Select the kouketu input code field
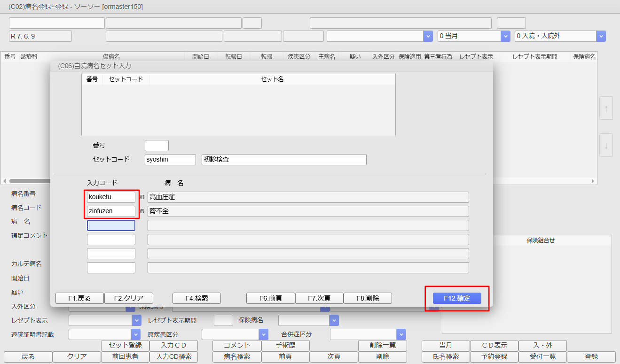The width and height of the screenshot is (620, 364). point(111,197)
